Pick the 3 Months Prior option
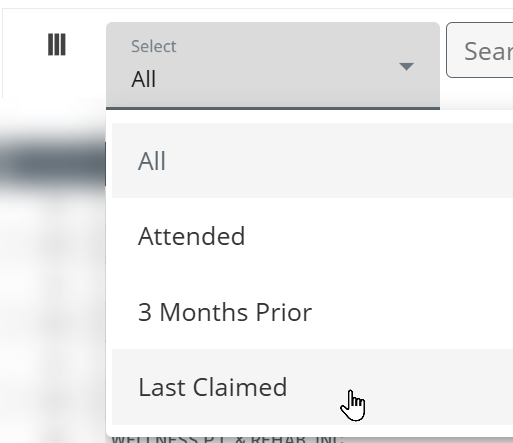The width and height of the screenshot is (513, 443). [x=312, y=312]
